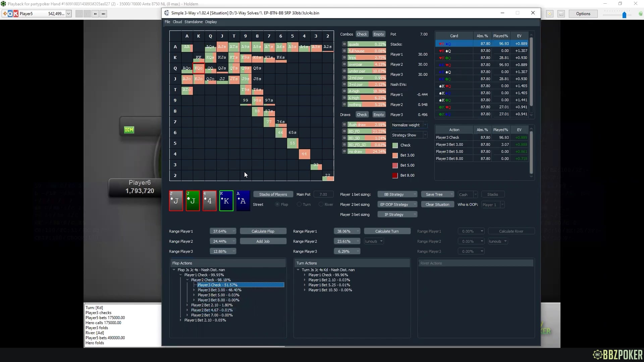644x362 pixels.
Task: Click the Jack of clubs flop card
Action: [193, 201]
